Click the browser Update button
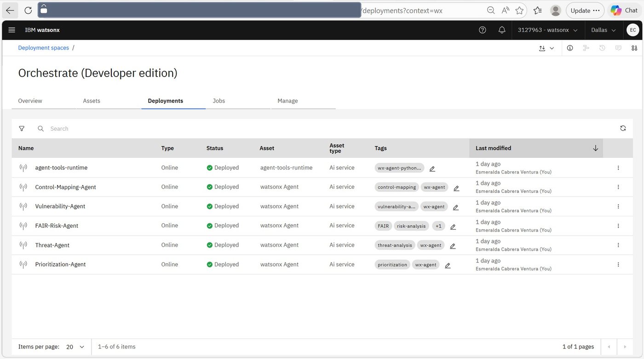The image size is (644, 359). click(x=585, y=10)
